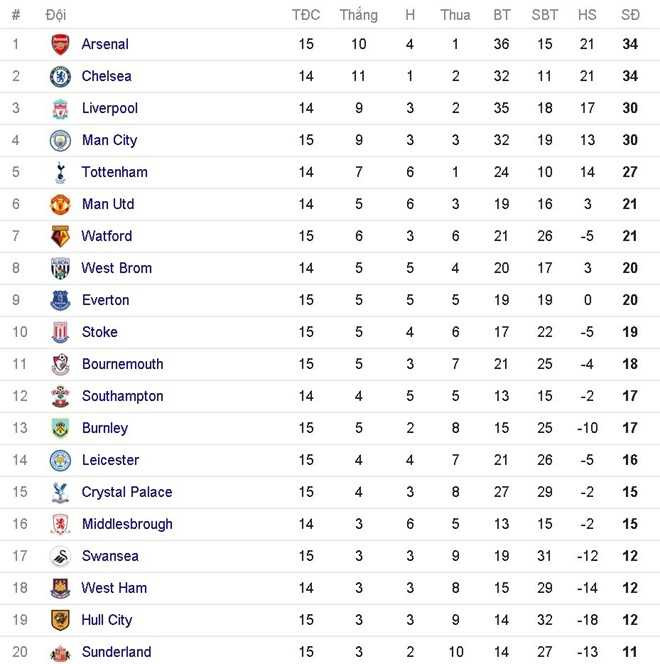Click the Man Utd club crest
The height and width of the screenshot is (664, 660).
coord(61,204)
